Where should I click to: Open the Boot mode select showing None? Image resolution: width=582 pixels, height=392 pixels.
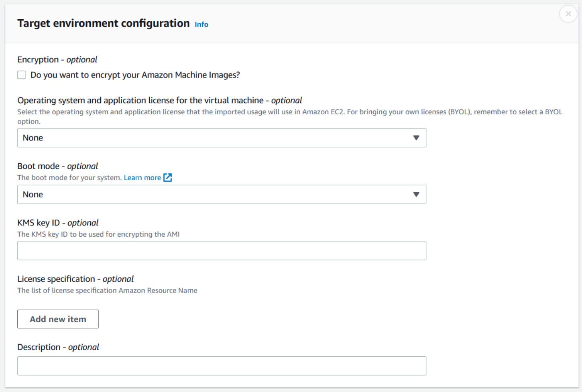pos(222,195)
